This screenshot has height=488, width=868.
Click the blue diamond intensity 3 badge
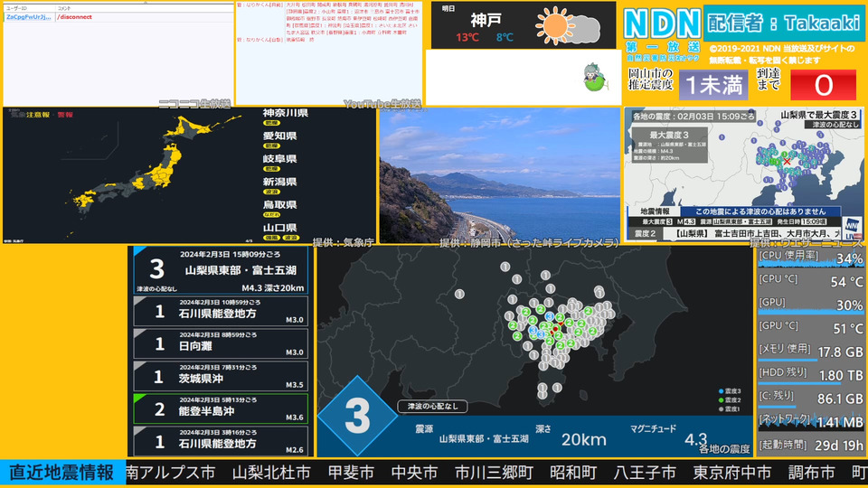[x=357, y=416]
